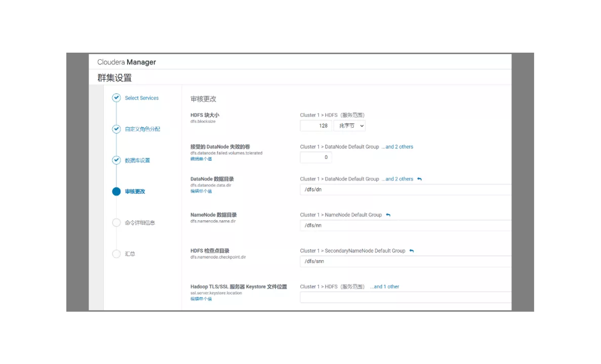The image size is (601, 364).
Task: Click 编辑单个值 under dfs.datanode.data.dir
Action: [x=201, y=191]
